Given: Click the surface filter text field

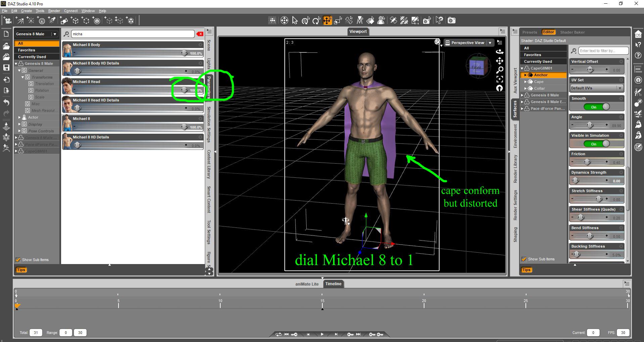Looking at the screenshot, I should click(603, 51).
